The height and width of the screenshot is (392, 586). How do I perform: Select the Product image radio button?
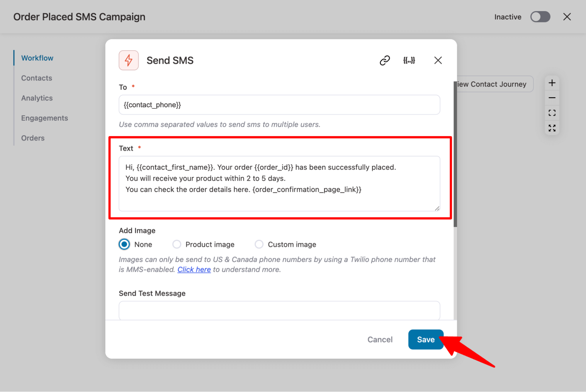177,244
